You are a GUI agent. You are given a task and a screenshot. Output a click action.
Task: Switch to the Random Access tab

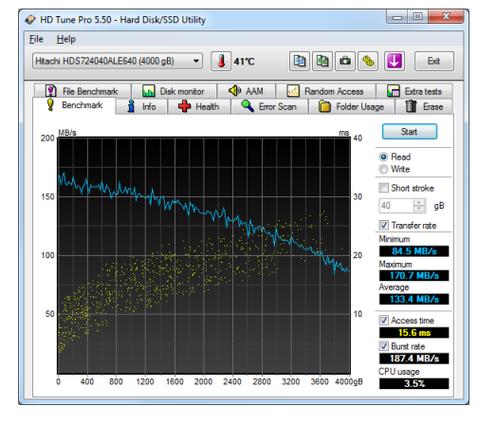(x=326, y=91)
